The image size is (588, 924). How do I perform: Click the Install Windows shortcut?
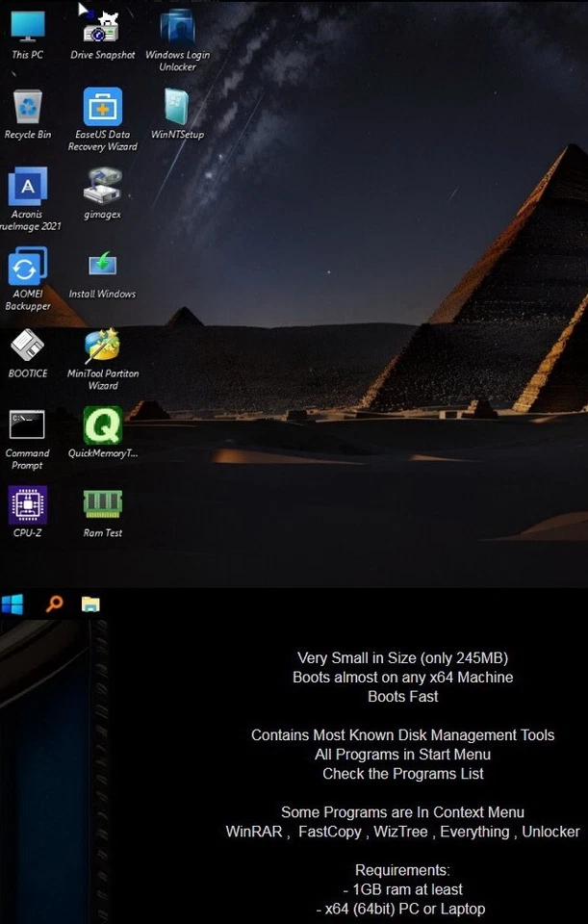tap(103, 274)
